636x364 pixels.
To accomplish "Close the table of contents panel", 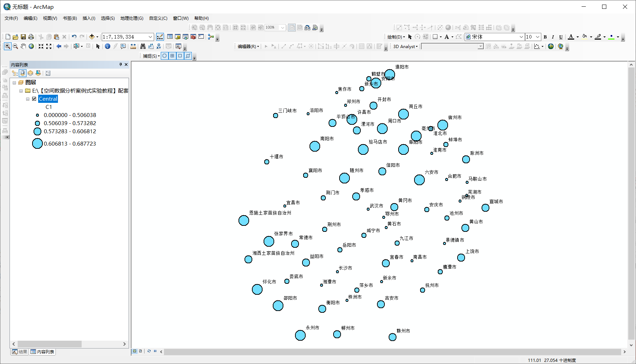I will pos(126,64).
